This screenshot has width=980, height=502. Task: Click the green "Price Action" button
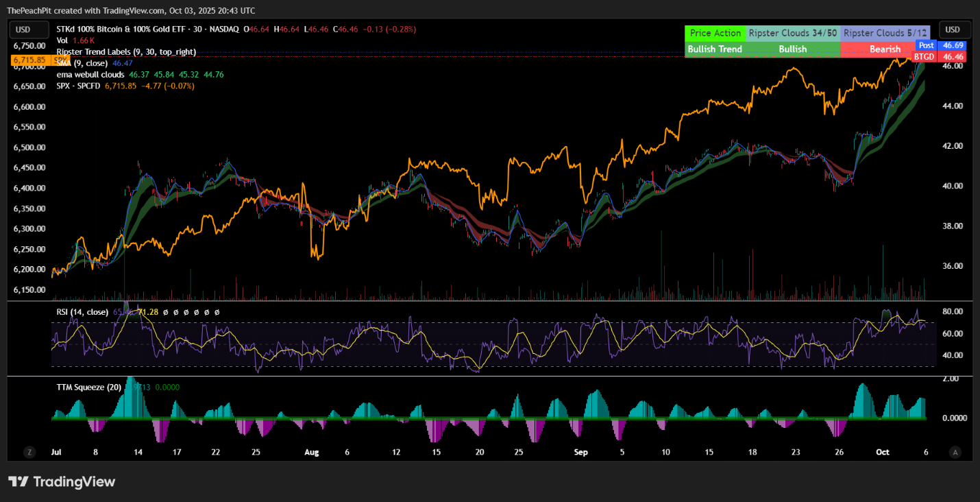click(x=715, y=32)
